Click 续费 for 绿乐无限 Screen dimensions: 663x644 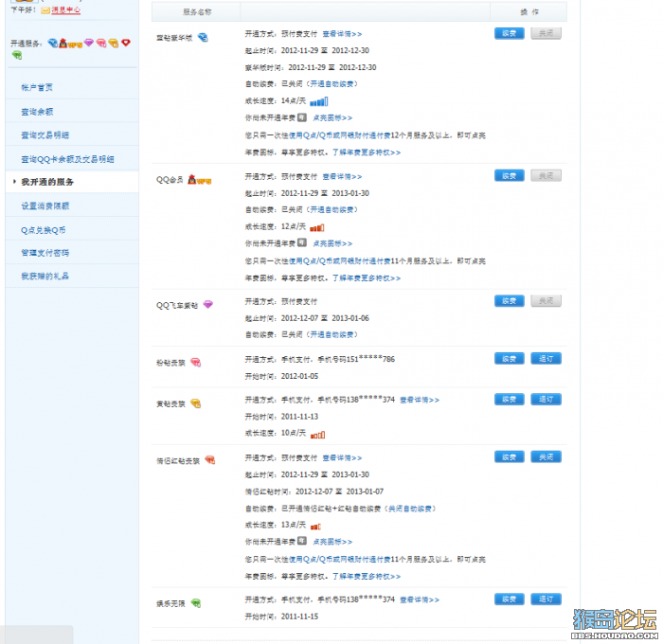coord(510,599)
